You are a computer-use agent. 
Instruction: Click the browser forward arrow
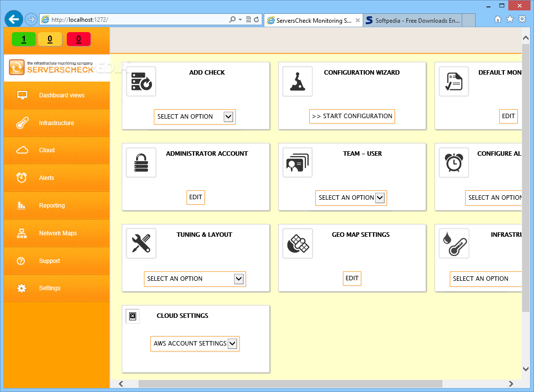coord(31,19)
